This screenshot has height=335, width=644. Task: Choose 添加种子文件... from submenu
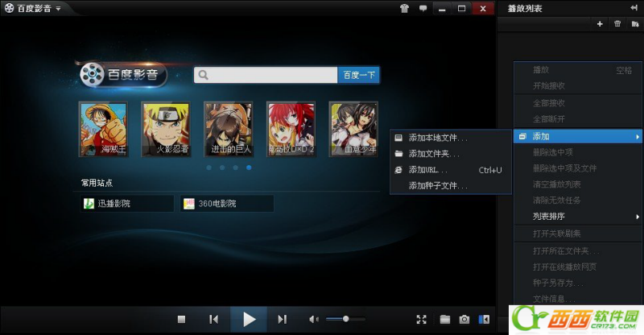(x=451, y=186)
